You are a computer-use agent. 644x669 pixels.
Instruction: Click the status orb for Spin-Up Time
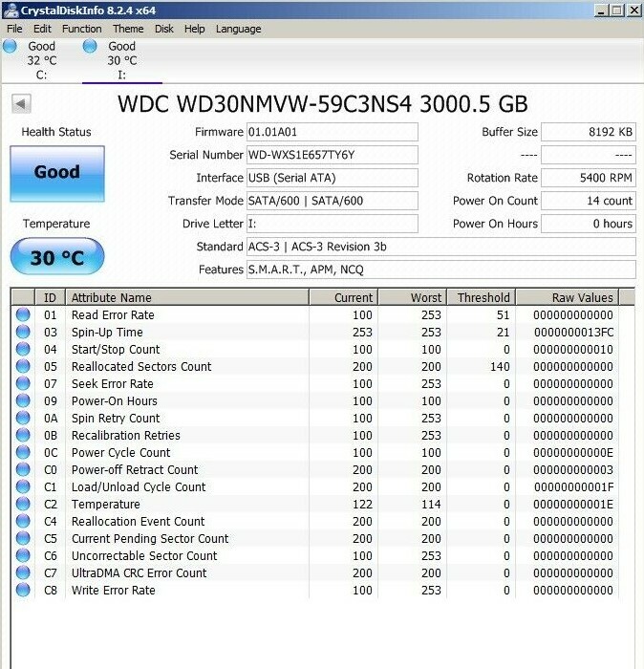click(x=23, y=332)
